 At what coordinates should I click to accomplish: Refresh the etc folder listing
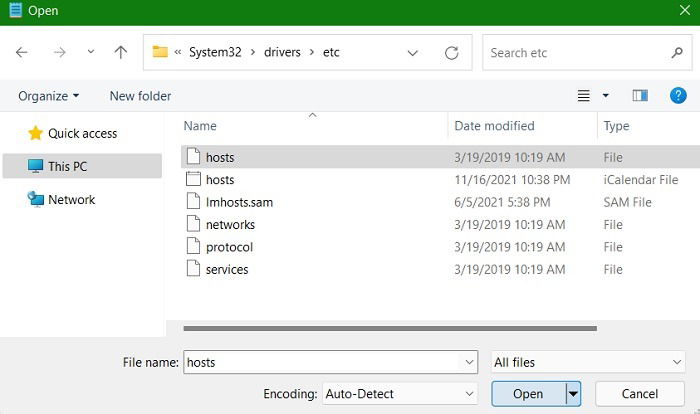451,52
